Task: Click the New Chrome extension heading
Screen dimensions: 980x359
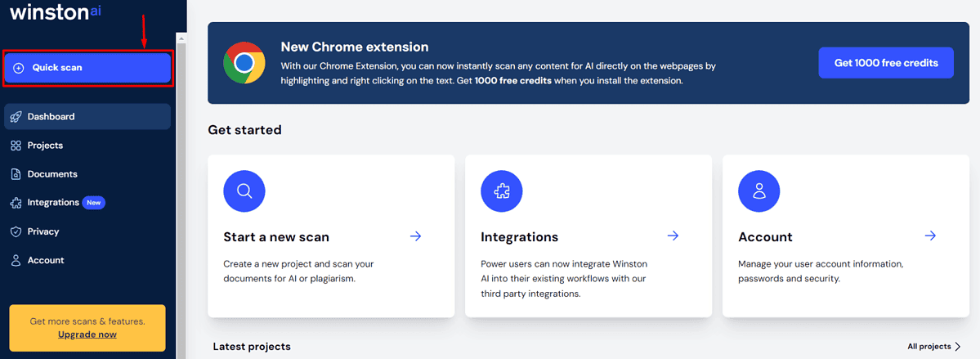Action: 355,47
